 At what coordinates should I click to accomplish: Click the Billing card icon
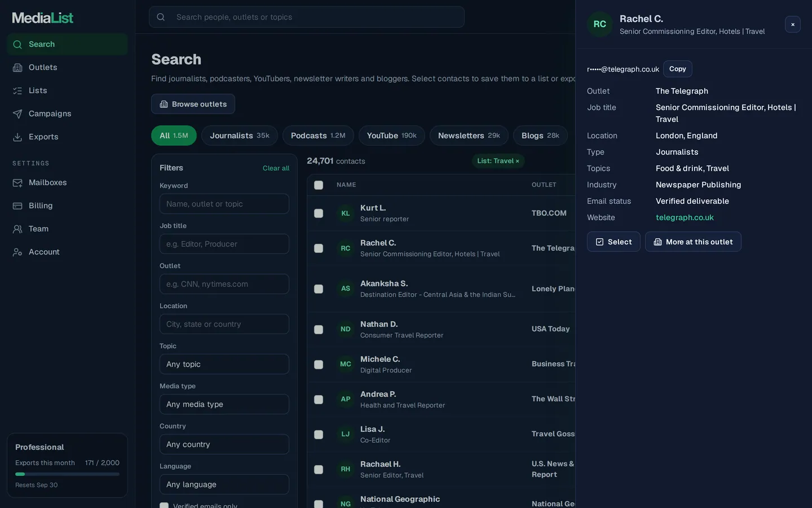click(17, 205)
